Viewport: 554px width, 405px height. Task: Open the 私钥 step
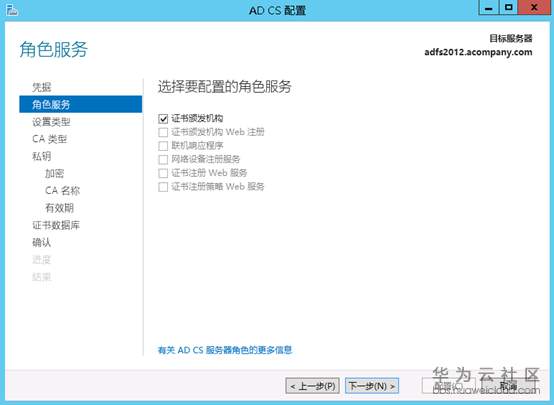[42, 156]
